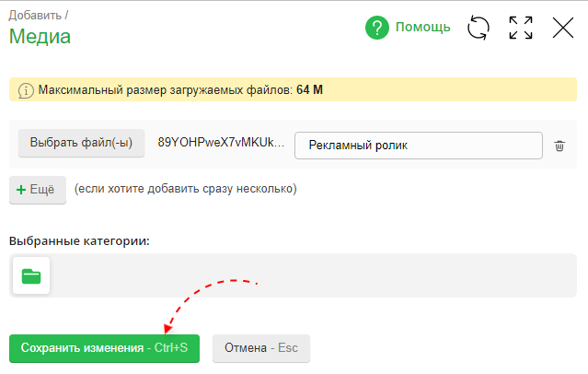Save changes with Сохранить изменения button

point(104,349)
